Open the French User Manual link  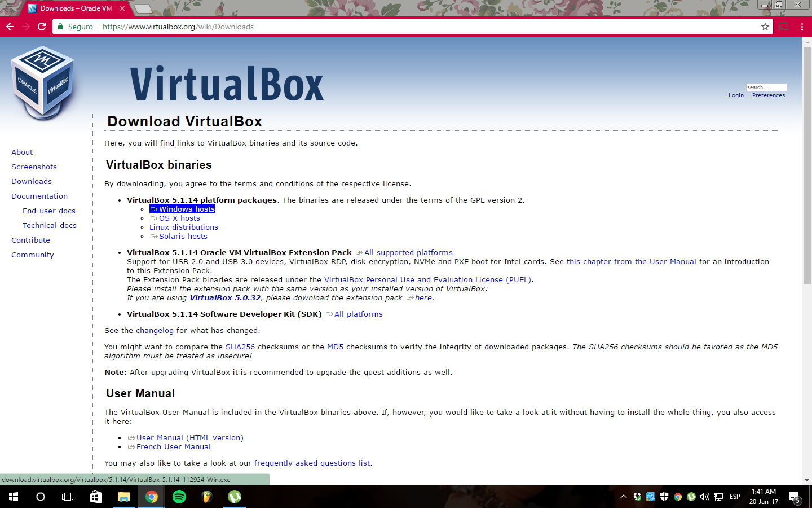(x=169, y=446)
